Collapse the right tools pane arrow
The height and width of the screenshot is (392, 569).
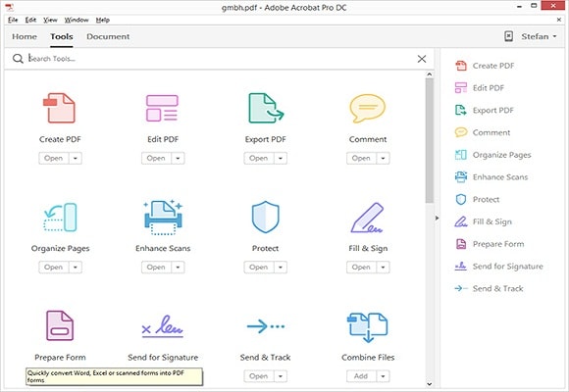[437, 218]
